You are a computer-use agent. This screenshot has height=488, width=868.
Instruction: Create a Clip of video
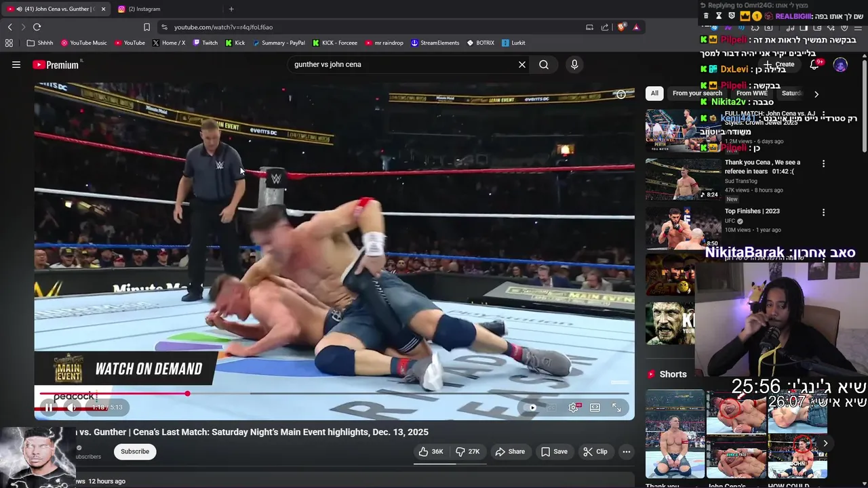pyautogui.click(x=595, y=451)
